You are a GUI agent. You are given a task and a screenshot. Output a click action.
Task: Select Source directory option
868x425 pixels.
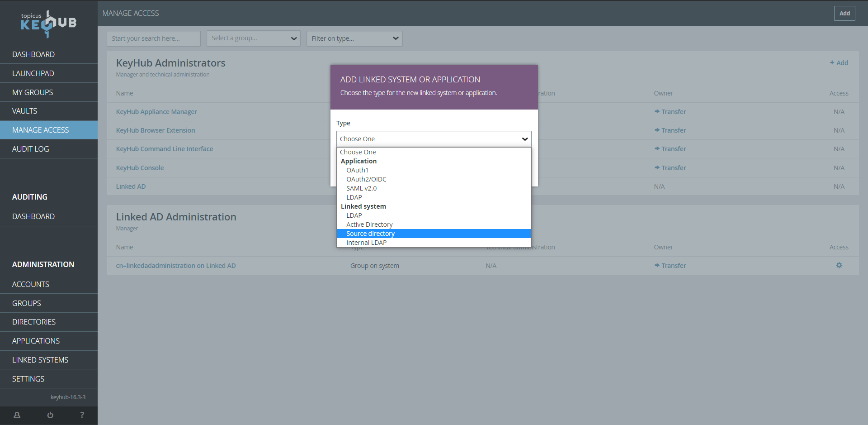tap(434, 234)
